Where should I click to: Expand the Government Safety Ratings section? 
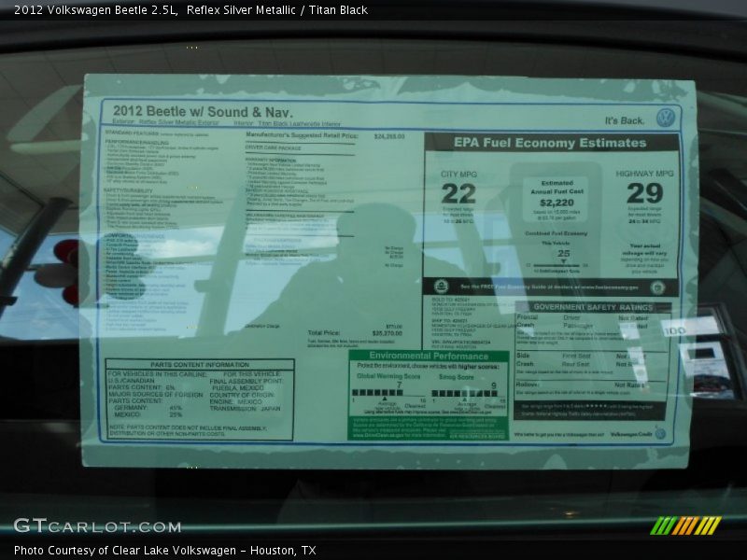tap(594, 306)
